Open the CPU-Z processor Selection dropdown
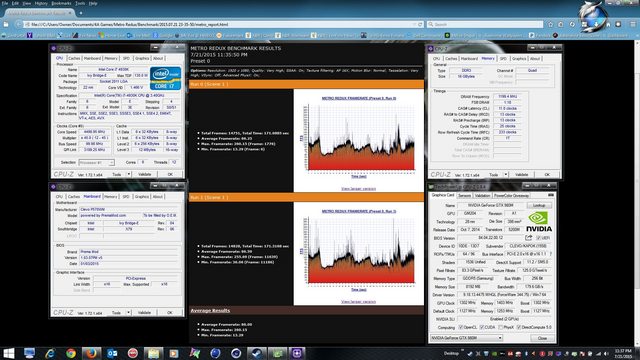This screenshot has width=640, height=360. pos(96,162)
